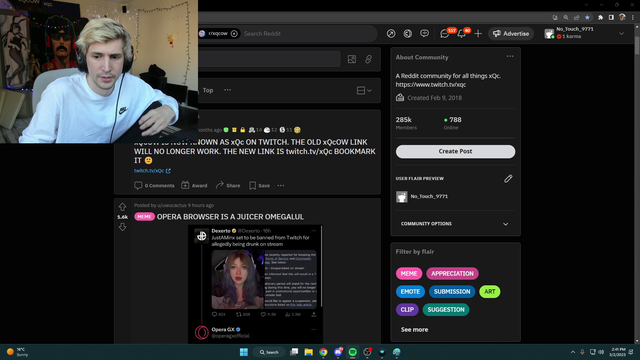The image size is (640, 360).
Task: Open the No_Touch_9771 user account dropdown
Action: (x=584, y=33)
